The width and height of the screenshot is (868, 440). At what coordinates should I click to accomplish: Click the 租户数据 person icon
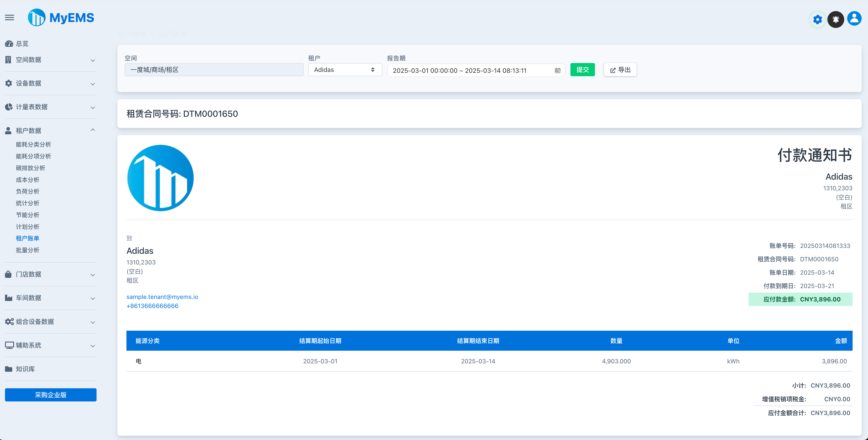tap(8, 130)
